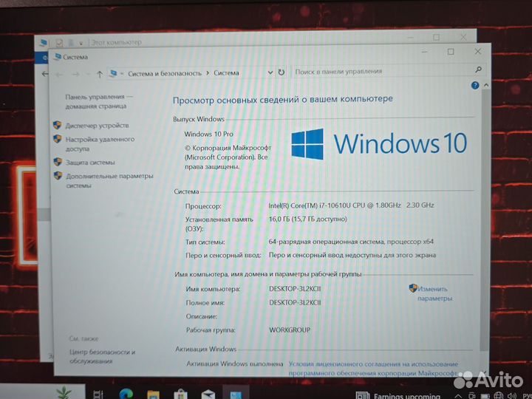Click Change settings (Изменить параметры) link

point(434,293)
